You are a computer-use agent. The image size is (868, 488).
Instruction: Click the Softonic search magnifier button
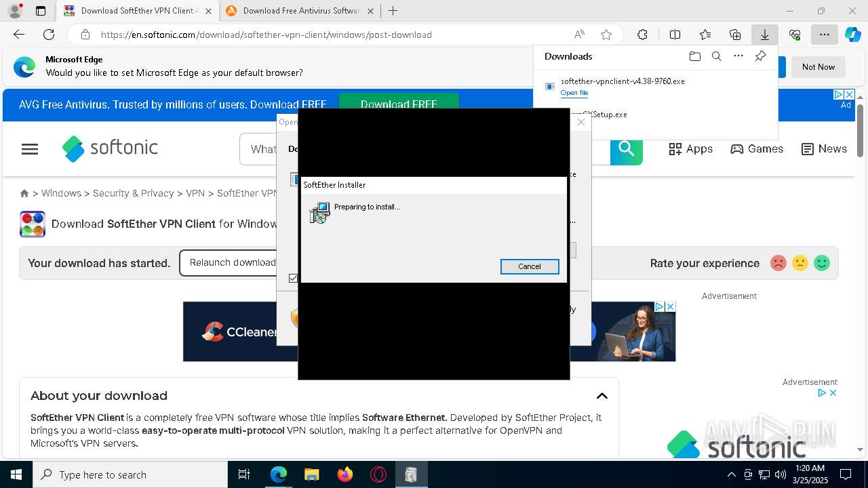coord(626,149)
